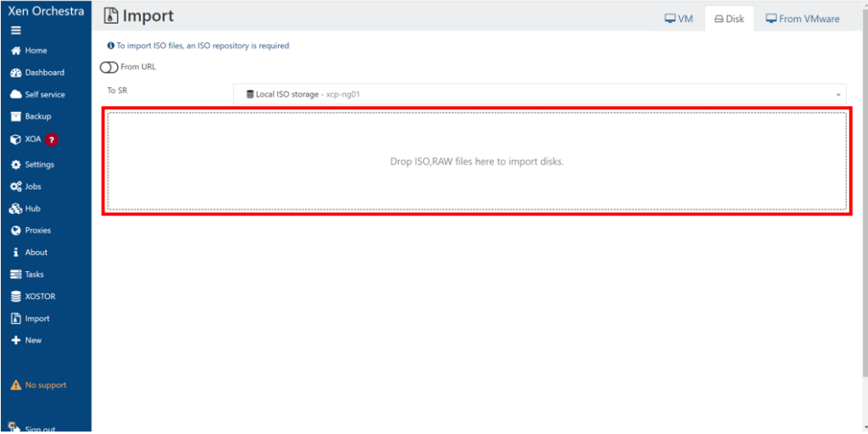
Task: Click the Jobs gears icon
Action: pos(15,186)
